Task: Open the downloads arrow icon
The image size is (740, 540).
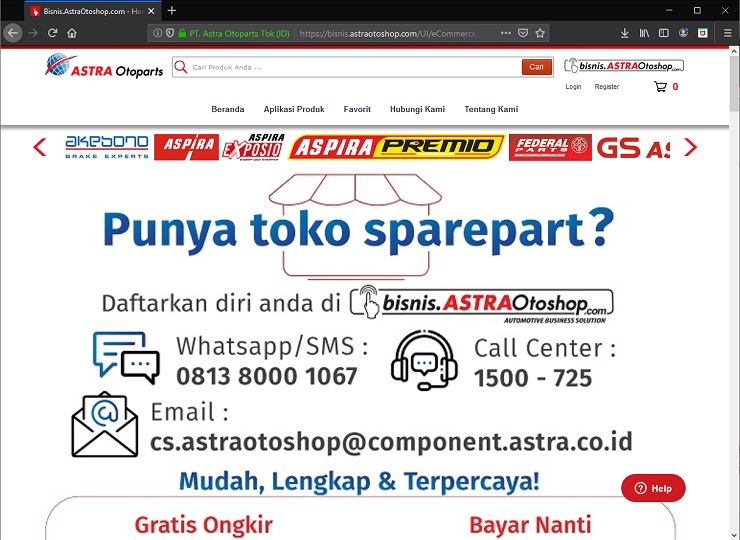Action: click(x=624, y=33)
